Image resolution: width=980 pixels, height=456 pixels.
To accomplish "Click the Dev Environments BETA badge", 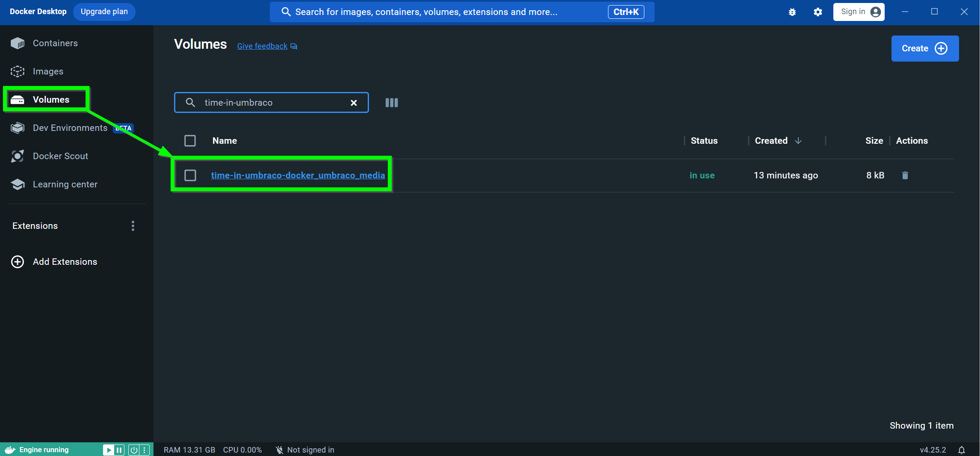I will (124, 128).
